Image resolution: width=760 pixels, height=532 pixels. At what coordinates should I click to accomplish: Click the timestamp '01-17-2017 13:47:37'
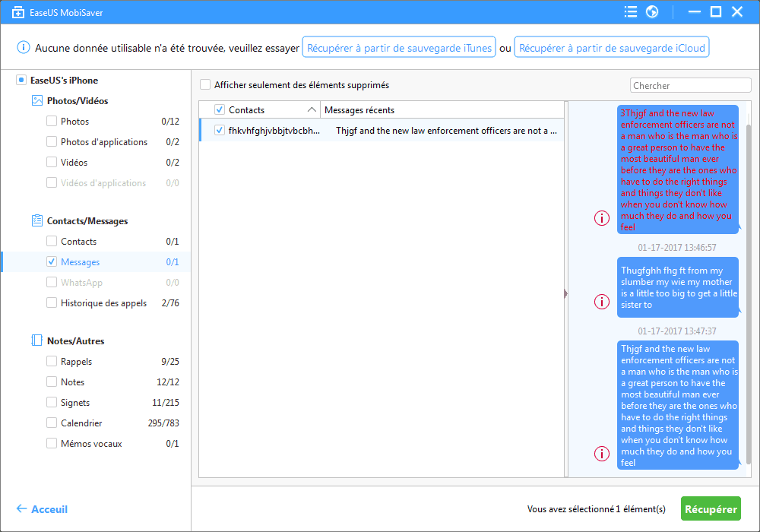(x=676, y=331)
